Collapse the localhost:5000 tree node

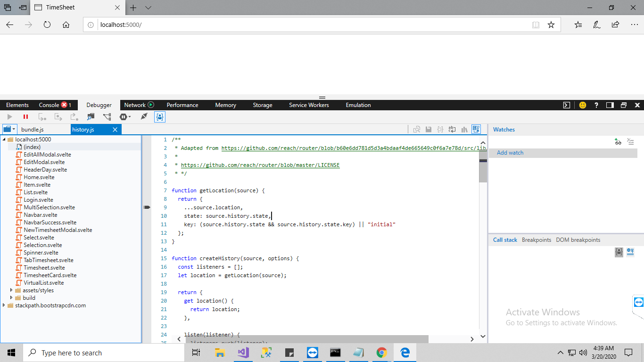(x=4, y=139)
